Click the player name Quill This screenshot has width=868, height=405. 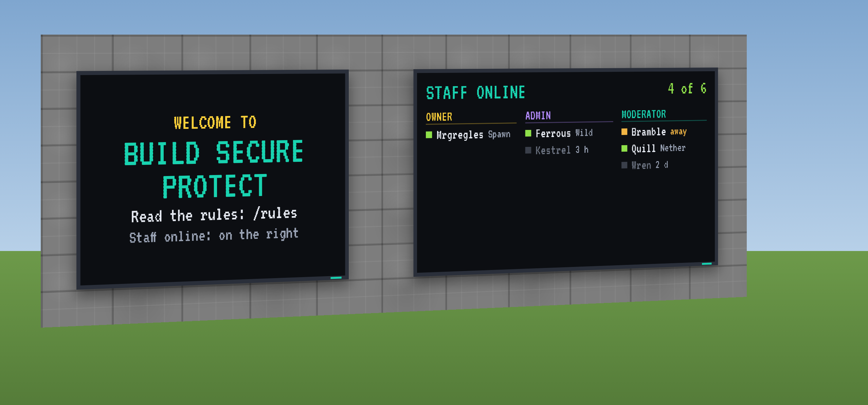click(644, 148)
